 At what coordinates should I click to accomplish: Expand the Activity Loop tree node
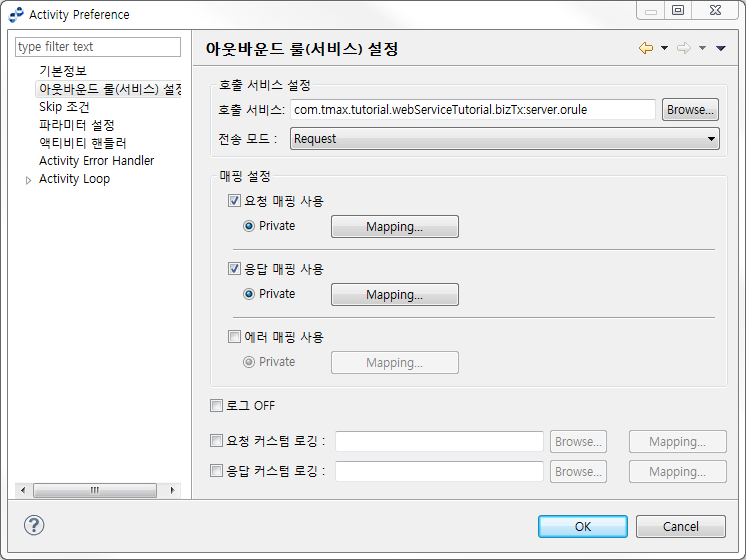(28, 180)
